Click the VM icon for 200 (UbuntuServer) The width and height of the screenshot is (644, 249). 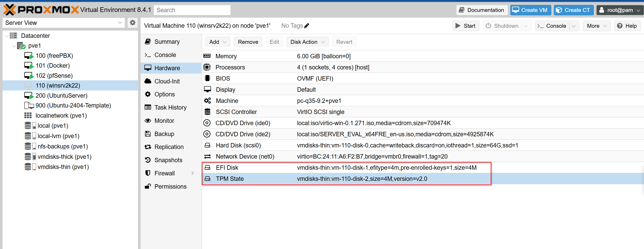[29, 96]
